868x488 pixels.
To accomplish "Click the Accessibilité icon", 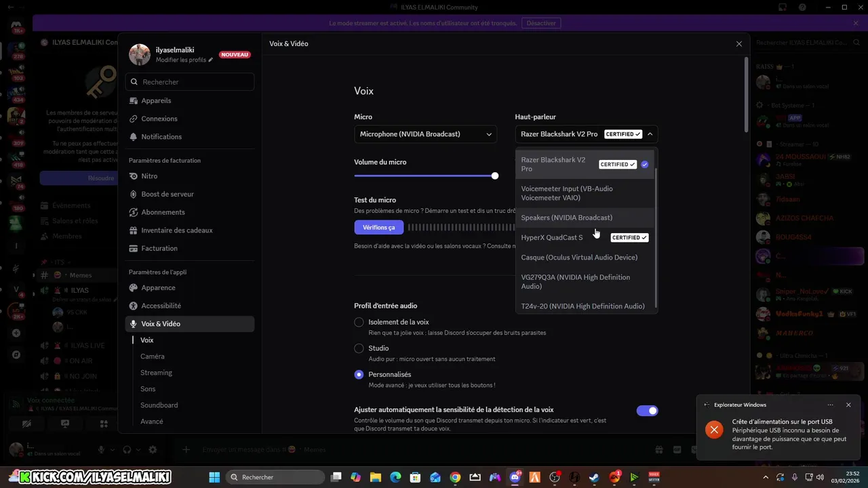I will [134, 306].
